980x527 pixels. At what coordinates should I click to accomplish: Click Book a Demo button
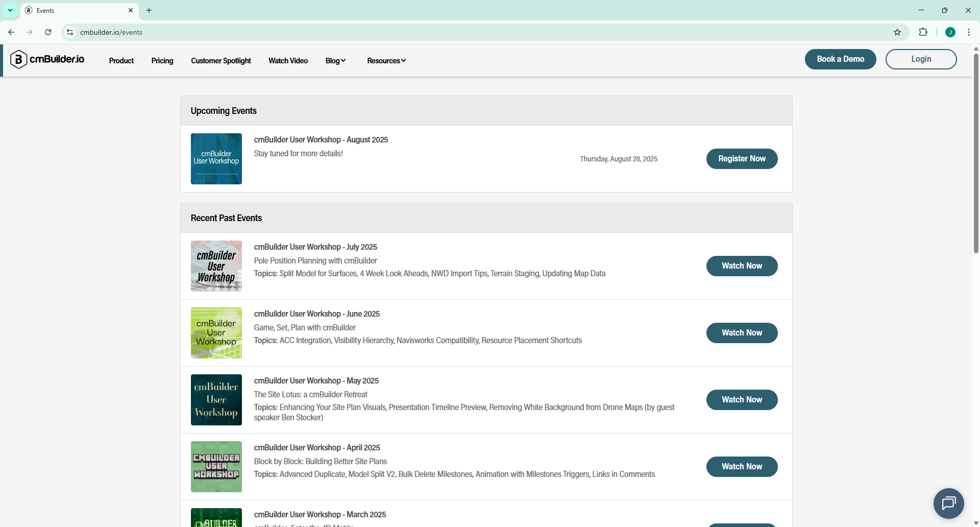[841, 59]
